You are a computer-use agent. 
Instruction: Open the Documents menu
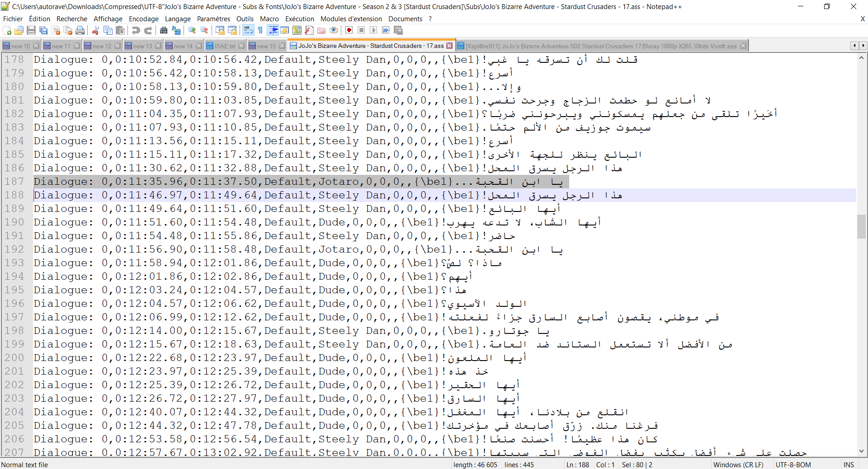[405, 19]
